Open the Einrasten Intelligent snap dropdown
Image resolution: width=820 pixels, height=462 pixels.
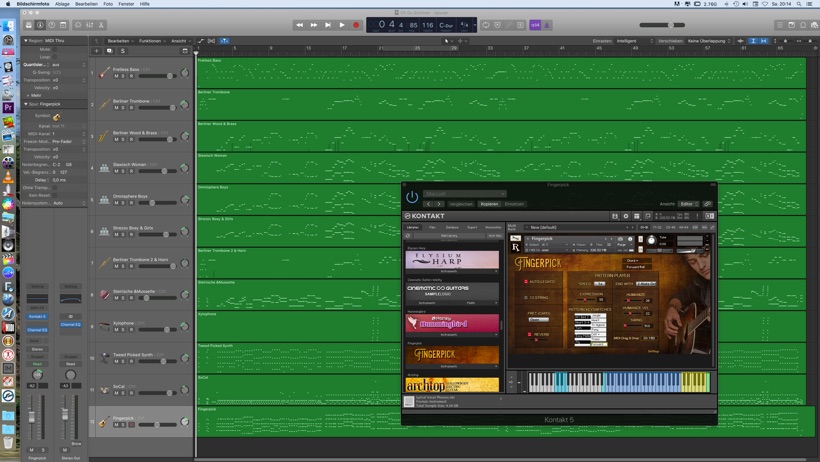pos(635,41)
